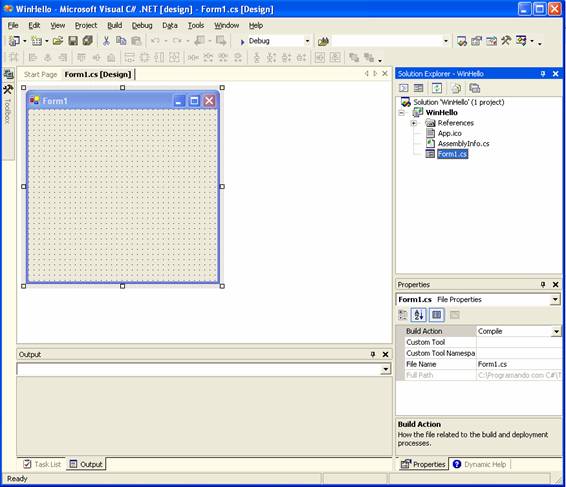Viewport: 566px width, 487px height.
Task: Select the Properties bottom tab
Action: (423, 464)
